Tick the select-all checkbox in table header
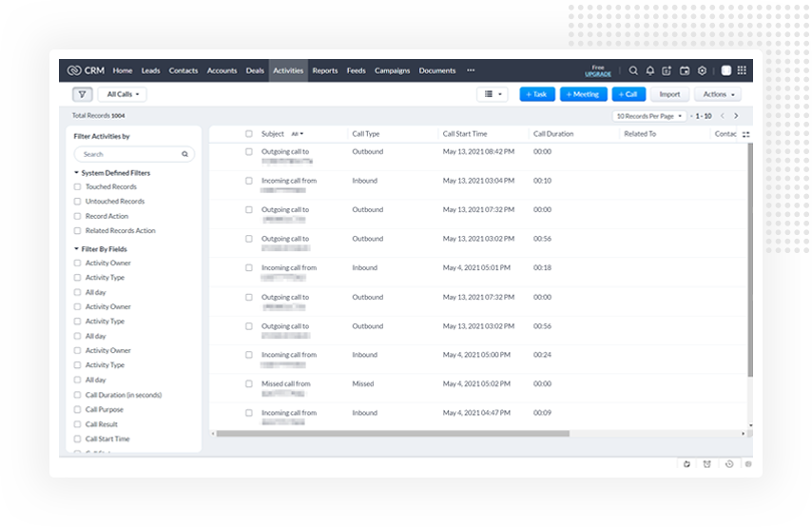Screen dimensions: 812x527 tap(249, 134)
